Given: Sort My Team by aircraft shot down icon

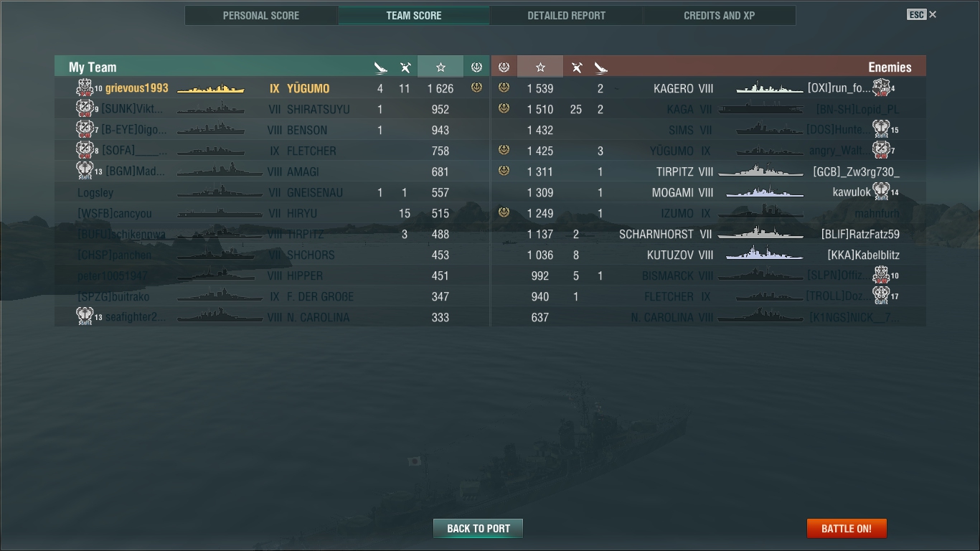Looking at the screenshot, I should pyautogui.click(x=405, y=67).
